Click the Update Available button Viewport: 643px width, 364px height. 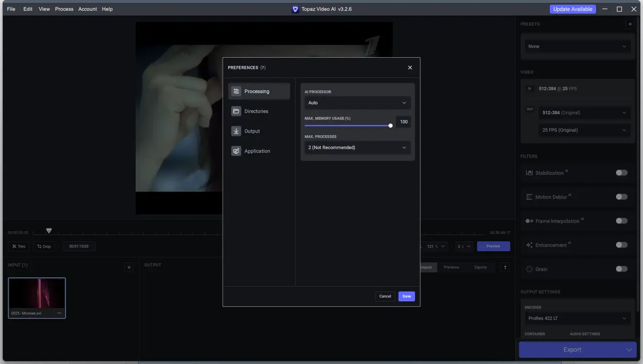coord(572,9)
